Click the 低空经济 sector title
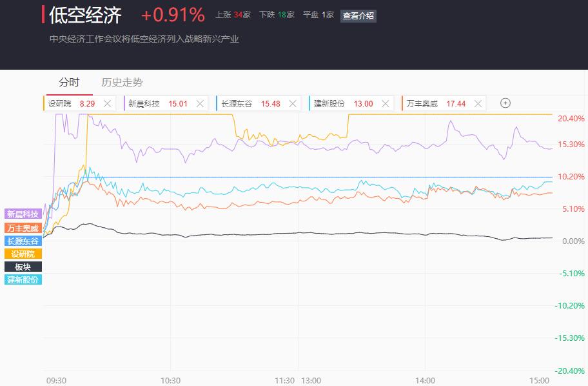588x386 pixels. click(x=86, y=15)
